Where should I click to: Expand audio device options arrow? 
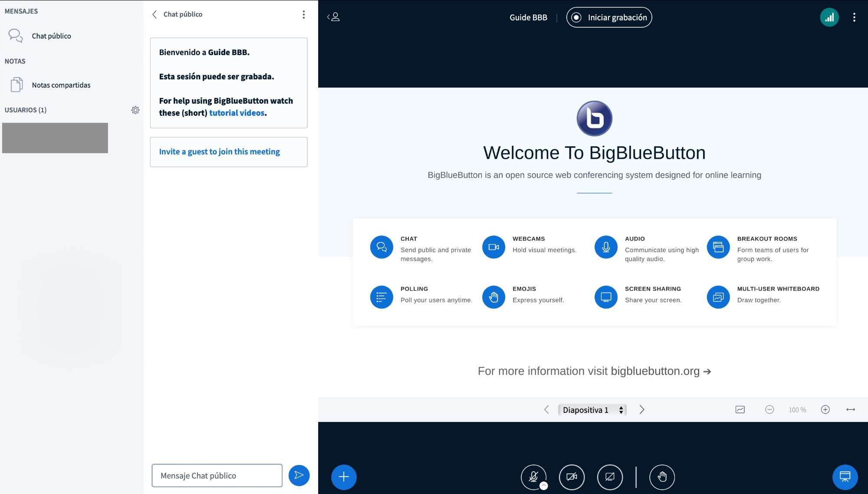(x=544, y=486)
